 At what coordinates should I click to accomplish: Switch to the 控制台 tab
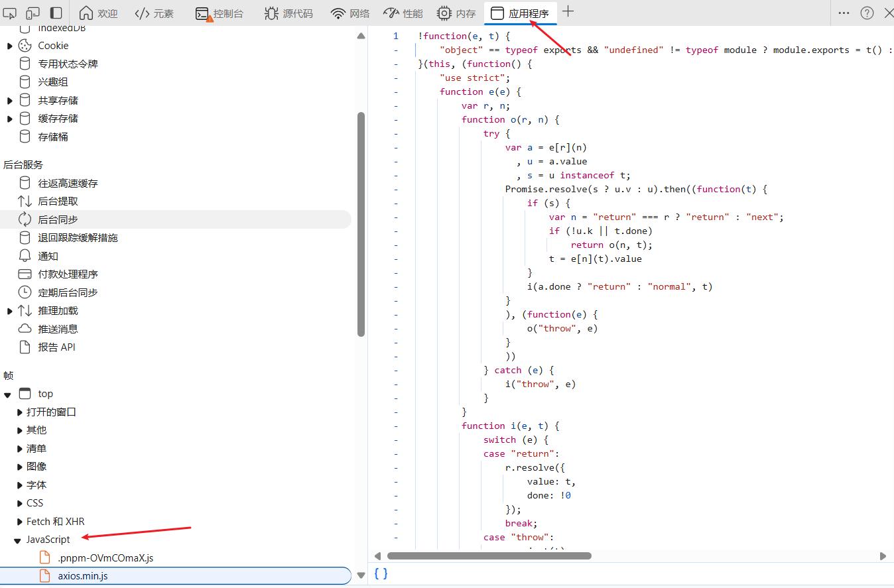tap(220, 13)
